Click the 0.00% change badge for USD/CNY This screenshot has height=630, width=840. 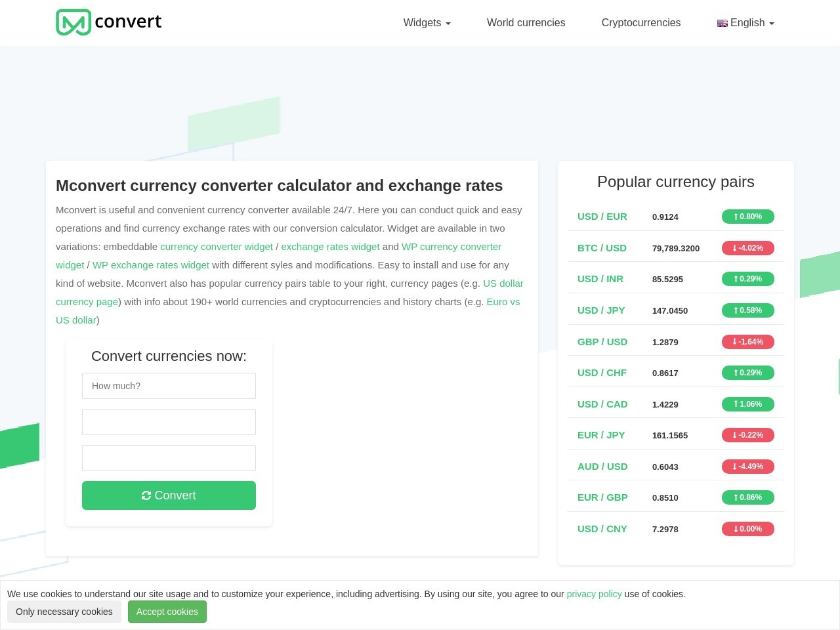(748, 529)
